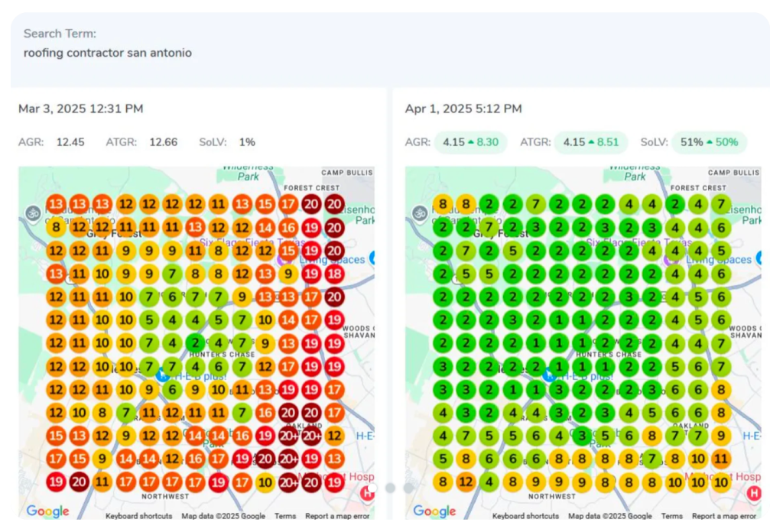The height and width of the screenshot is (532, 783).
Task: Open Terms link on the right map
Action: pyautogui.click(x=671, y=516)
